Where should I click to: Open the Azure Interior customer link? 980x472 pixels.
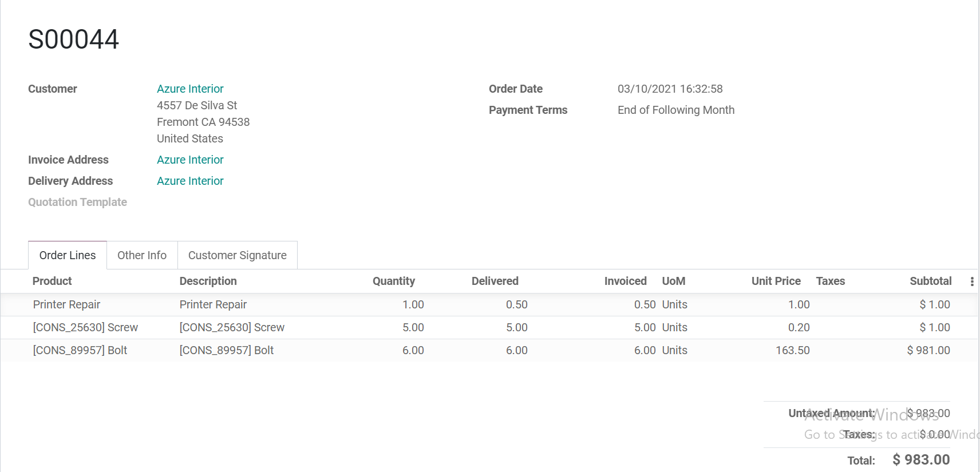click(x=190, y=89)
